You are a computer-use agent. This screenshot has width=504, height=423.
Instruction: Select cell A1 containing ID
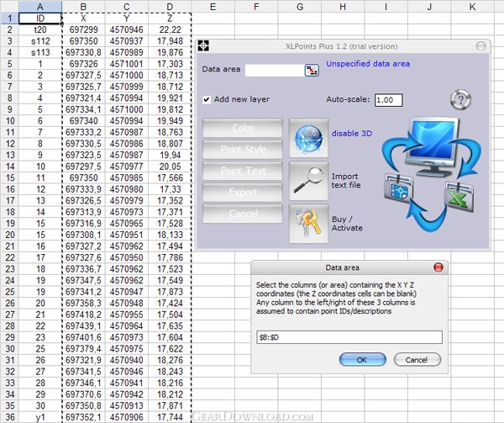[38, 17]
